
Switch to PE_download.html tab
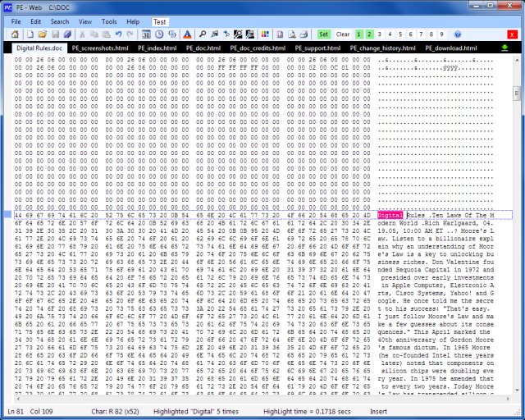(451, 48)
